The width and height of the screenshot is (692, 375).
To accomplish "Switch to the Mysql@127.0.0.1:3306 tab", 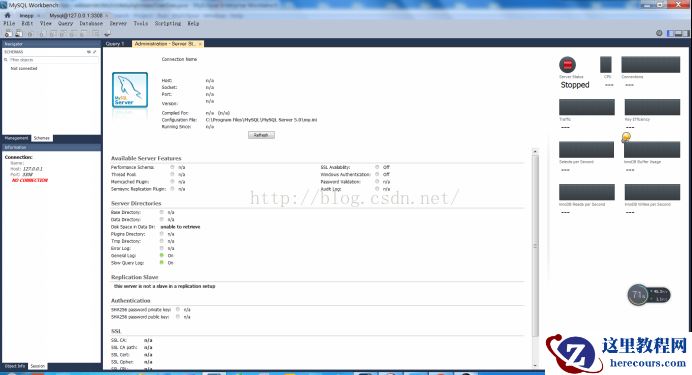I will [x=75, y=15].
